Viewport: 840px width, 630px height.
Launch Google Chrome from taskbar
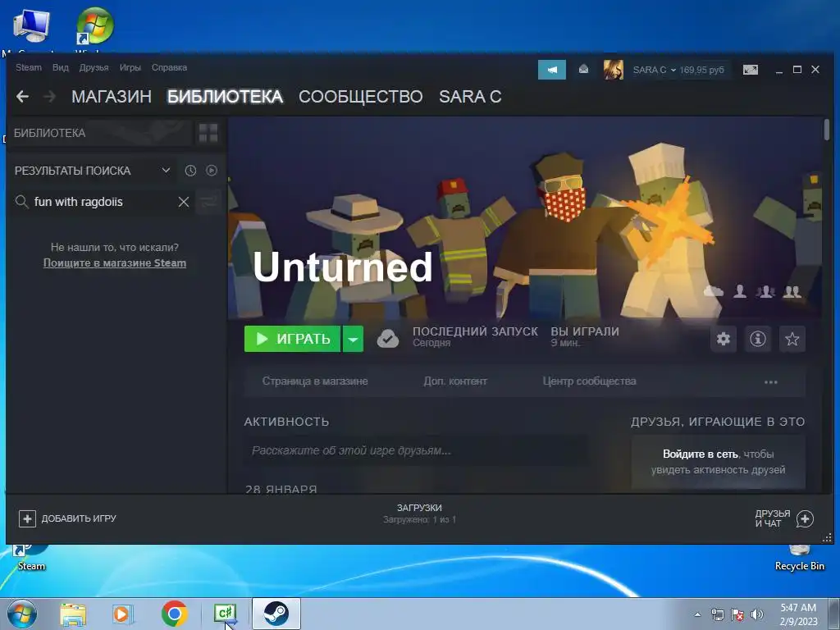pos(174,614)
